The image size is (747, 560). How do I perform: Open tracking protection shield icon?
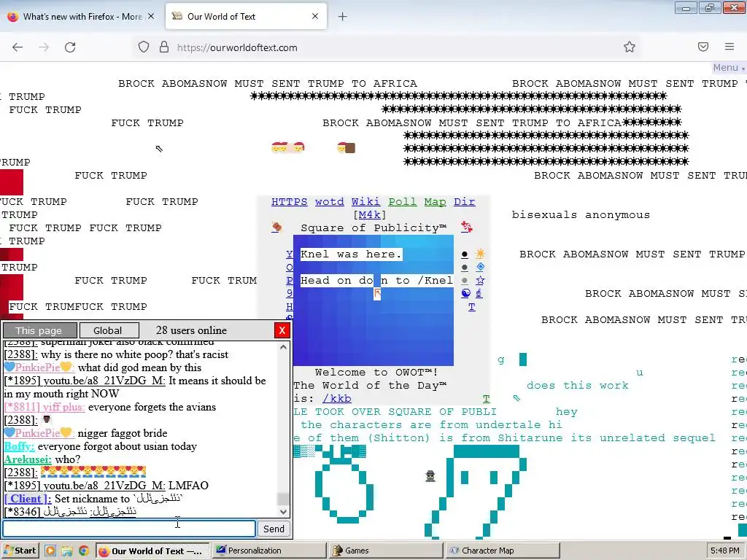tap(144, 47)
